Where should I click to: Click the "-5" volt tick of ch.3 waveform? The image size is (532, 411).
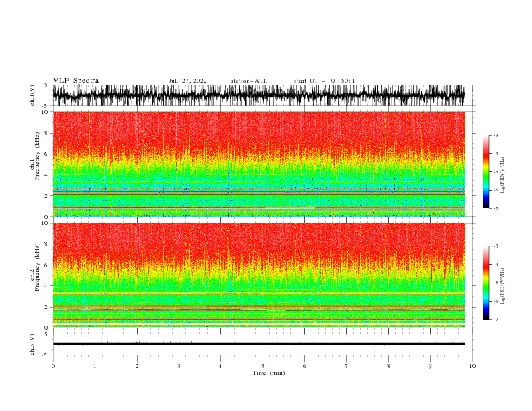(45, 355)
